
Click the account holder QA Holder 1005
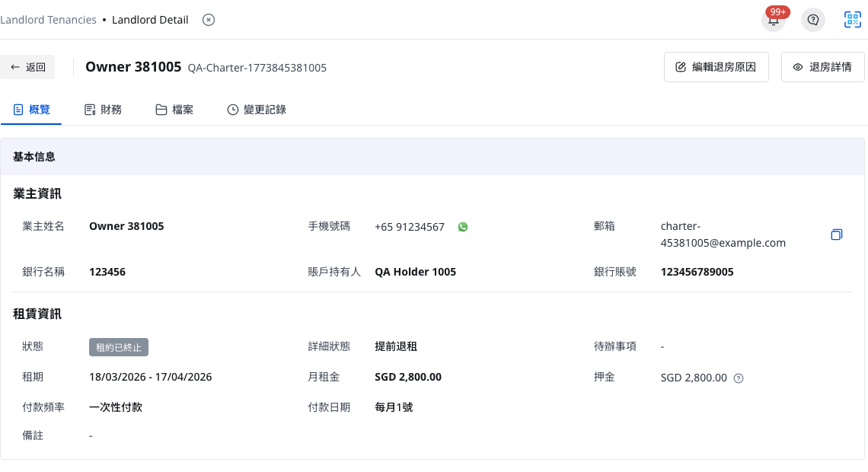pyautogui.click(x=415, y=272)
